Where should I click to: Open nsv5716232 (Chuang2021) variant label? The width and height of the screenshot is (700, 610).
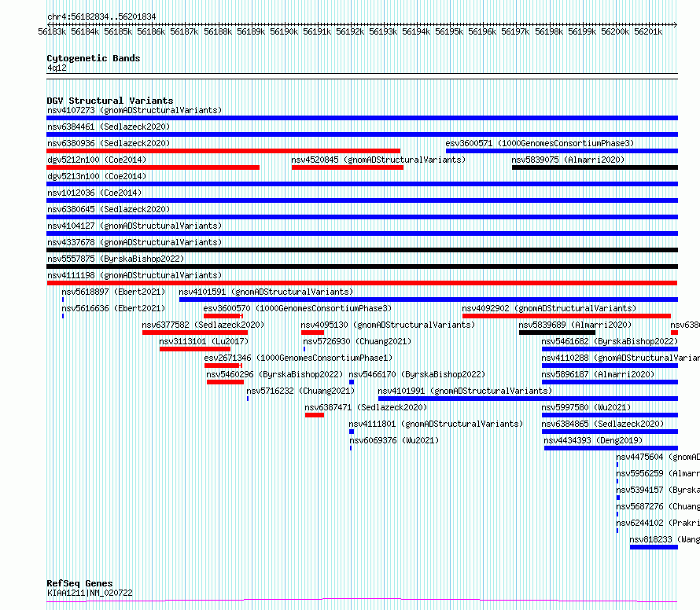300,391
